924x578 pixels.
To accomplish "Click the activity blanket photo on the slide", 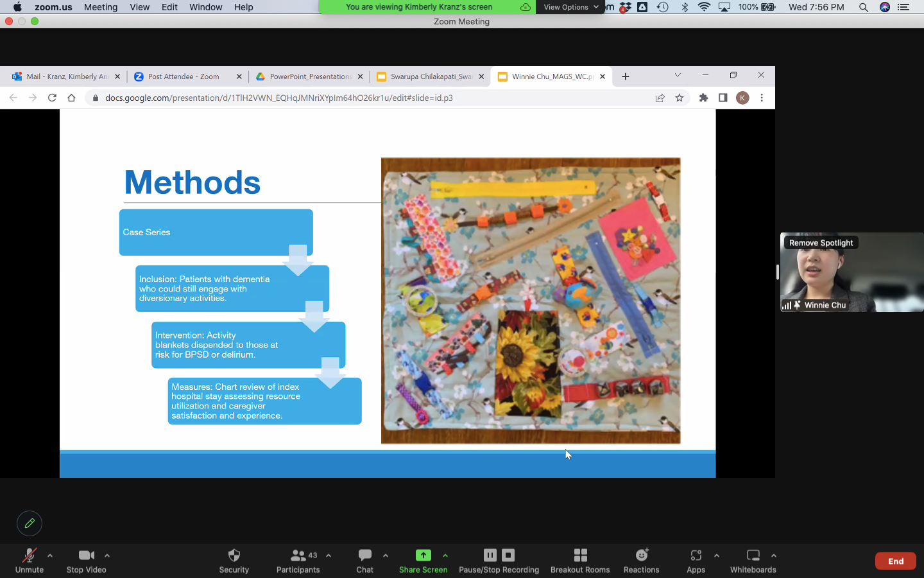I will click(531, 301).
